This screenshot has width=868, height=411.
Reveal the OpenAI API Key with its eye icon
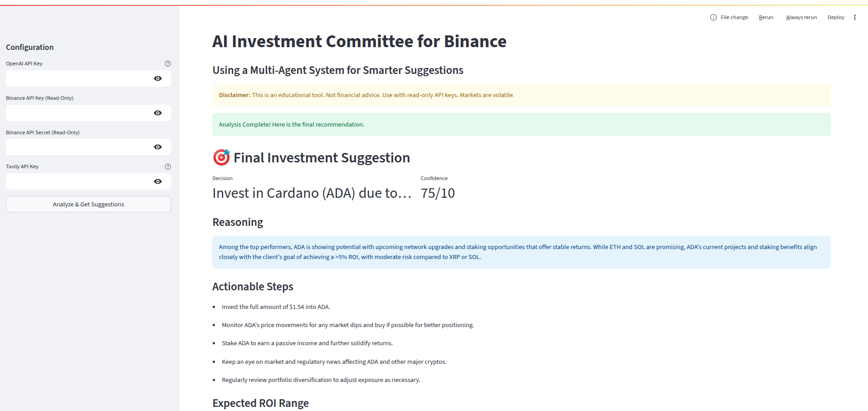(x=157, y=78)
